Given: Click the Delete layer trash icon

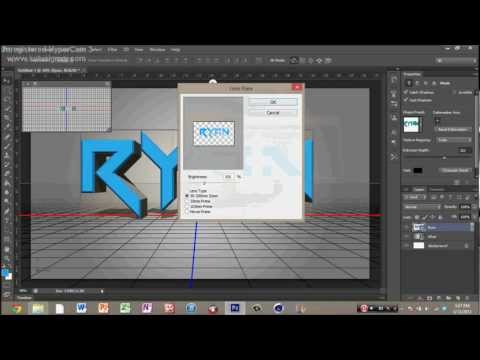Looking at the screenshot, I should [x=467, y=298].
